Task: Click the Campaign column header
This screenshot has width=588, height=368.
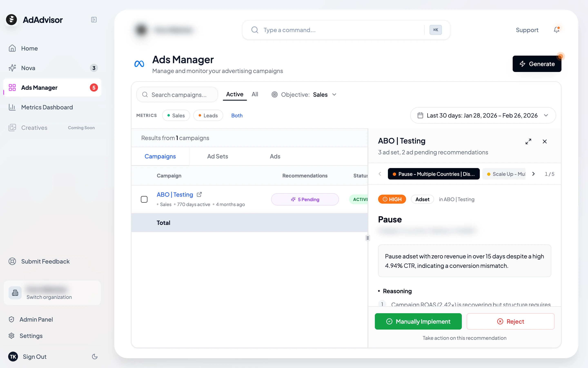Action: pos(169,175)
